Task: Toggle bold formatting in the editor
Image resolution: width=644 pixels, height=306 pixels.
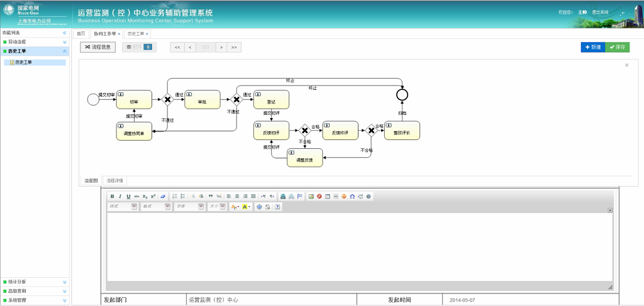Action: [x=113, y=197]
